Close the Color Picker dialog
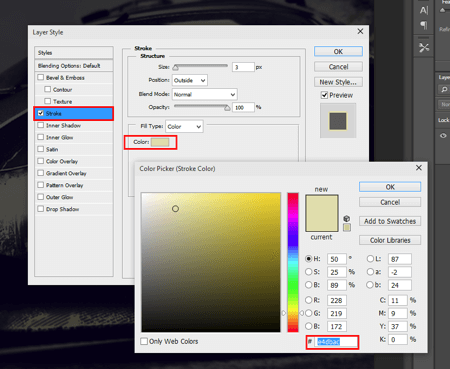This screenshot has width=450, height=369. point(419,168)
